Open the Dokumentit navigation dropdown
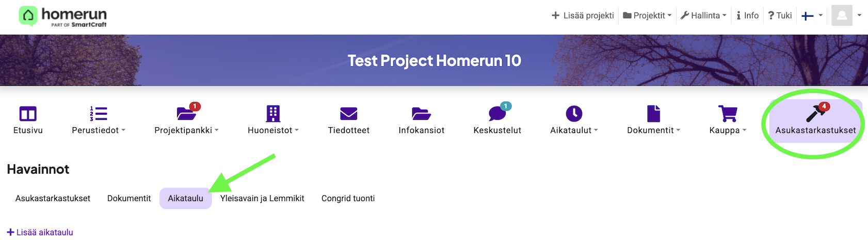Image resolution: width=868 pixels, height=244 pixels. pos(653,130)
